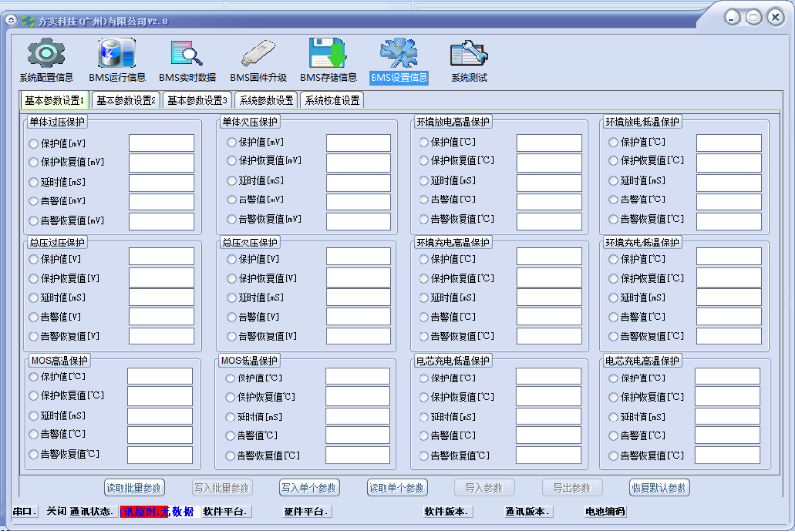Switch to 系统参数设置 tab
795x532 pixels.
pos(265,100)
